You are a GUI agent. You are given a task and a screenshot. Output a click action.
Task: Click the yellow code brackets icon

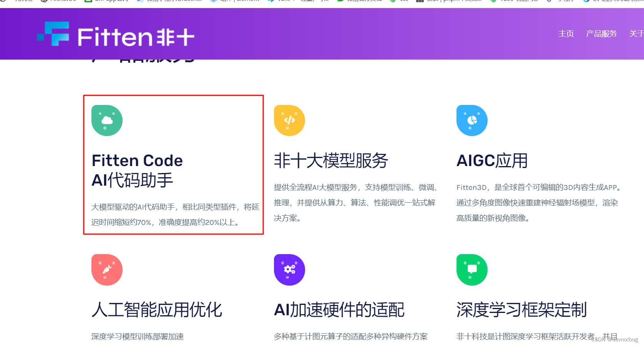coord(289,120)
